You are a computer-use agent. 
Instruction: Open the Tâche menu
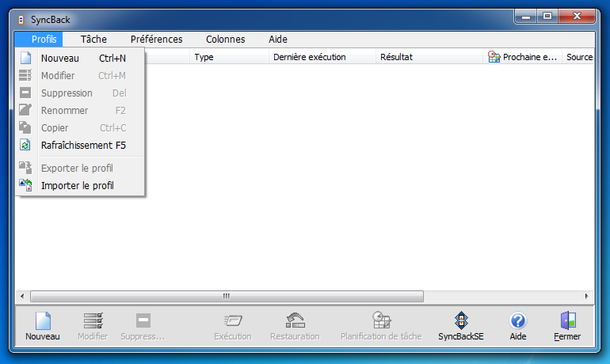pos(93,40)
